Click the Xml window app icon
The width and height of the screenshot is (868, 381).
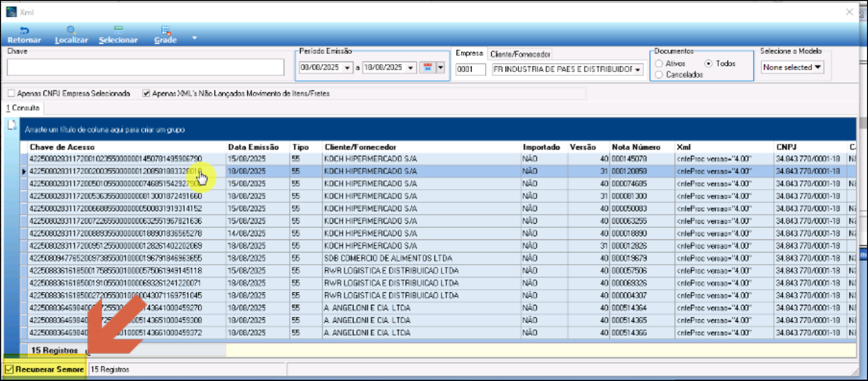(11, 12)
